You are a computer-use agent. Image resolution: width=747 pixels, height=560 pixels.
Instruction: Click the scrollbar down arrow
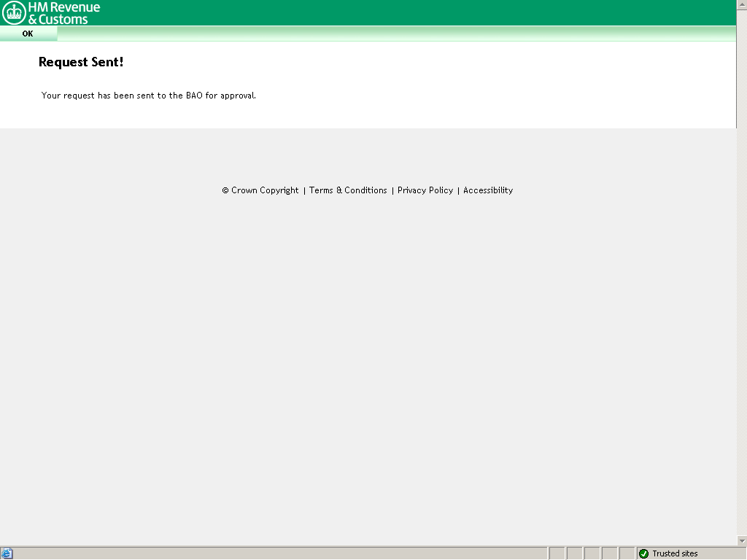coord(741,540)
